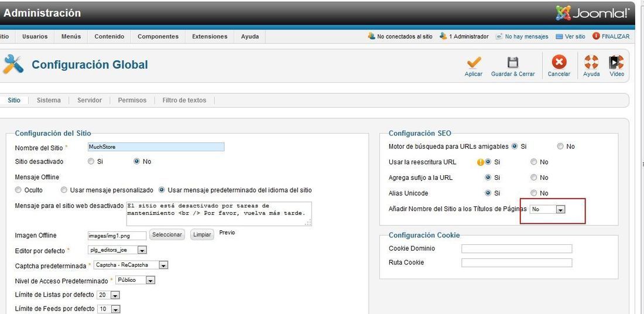Viewport: 644px width, 314px height.
Task: Switch to the Servidor tab
Action: [x=90, y=100]
